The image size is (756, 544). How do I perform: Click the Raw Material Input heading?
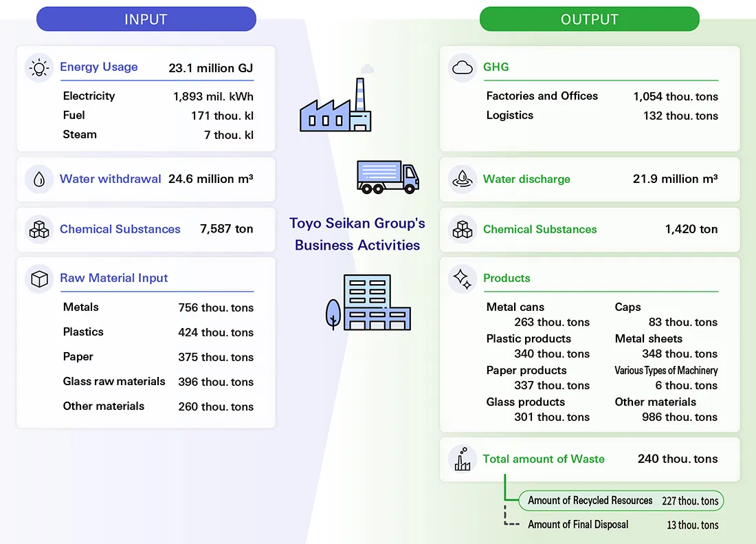113,279
